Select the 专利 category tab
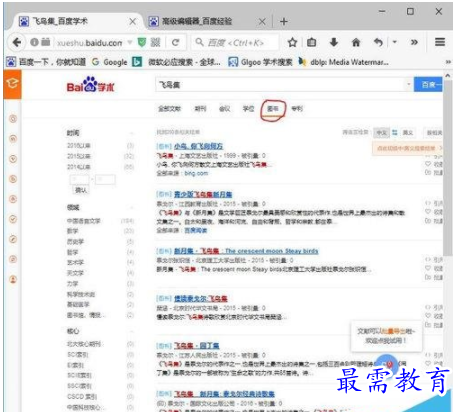The width and height of the screenshot is (458, 412). (x=297, y=109)
